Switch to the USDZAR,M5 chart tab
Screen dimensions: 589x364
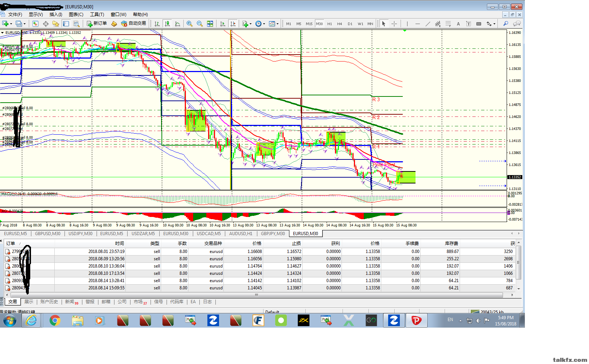tap(143, 234)
